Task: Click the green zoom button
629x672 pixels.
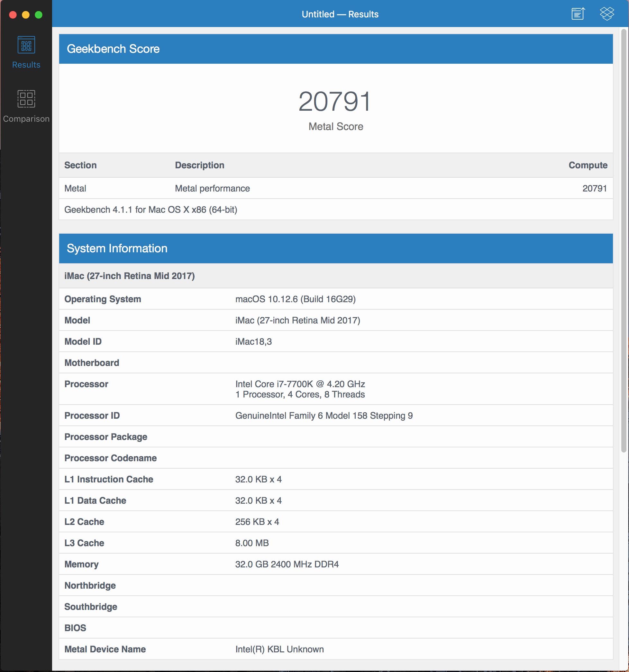Action: [39, 15]
